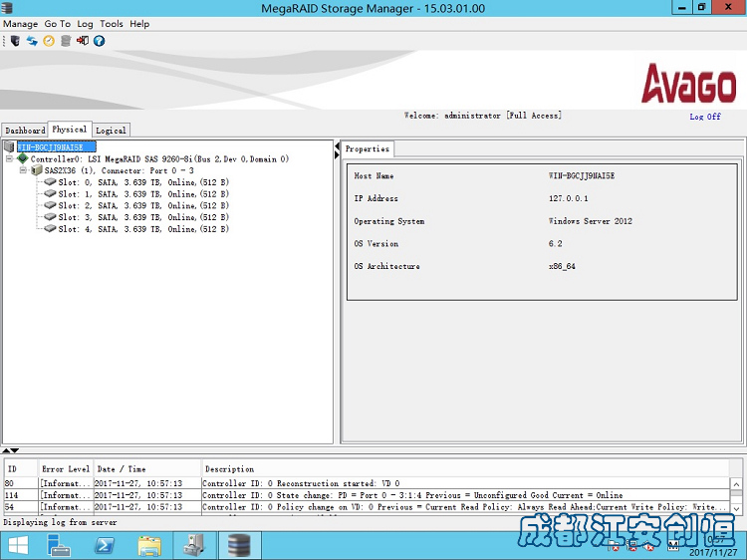This screenshot has width=747, height=560.
Task: Click the Log Off toolbar icon
Action: point(83,41)
